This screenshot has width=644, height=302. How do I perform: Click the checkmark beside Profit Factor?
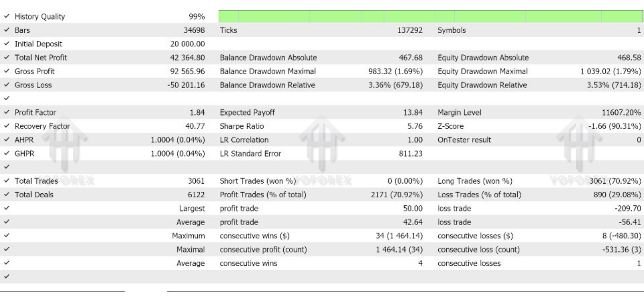pyautogui.click(x=7, y=113)
